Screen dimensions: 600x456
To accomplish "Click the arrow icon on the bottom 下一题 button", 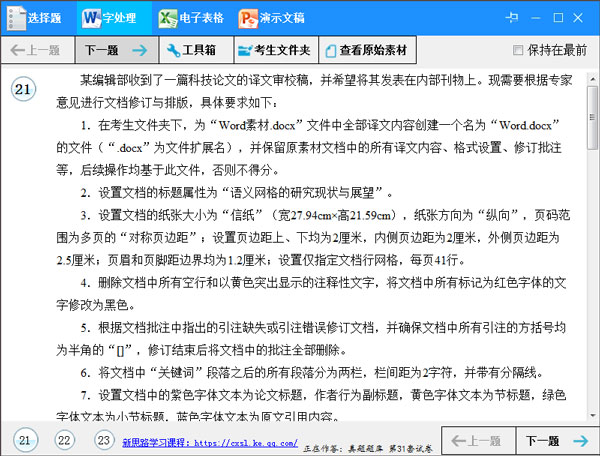I will click(580, 441).
